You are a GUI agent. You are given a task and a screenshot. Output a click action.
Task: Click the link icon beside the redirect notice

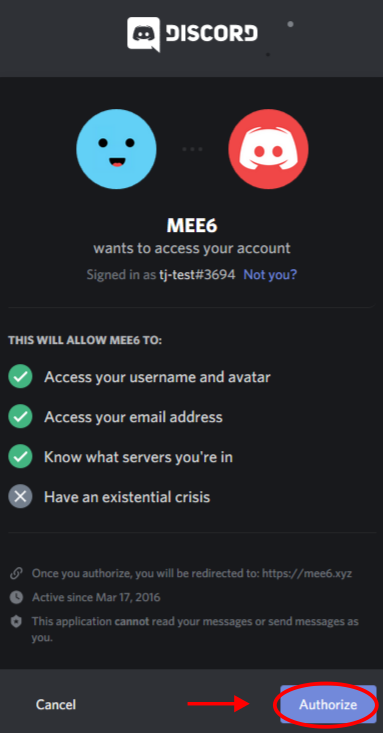[16, 573]
